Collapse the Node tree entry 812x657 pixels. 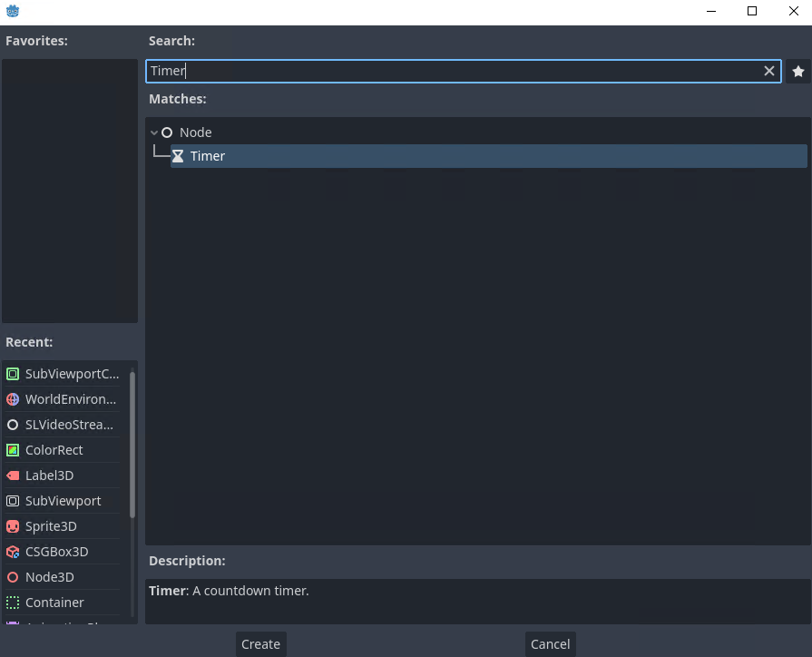tap(154, 132)
